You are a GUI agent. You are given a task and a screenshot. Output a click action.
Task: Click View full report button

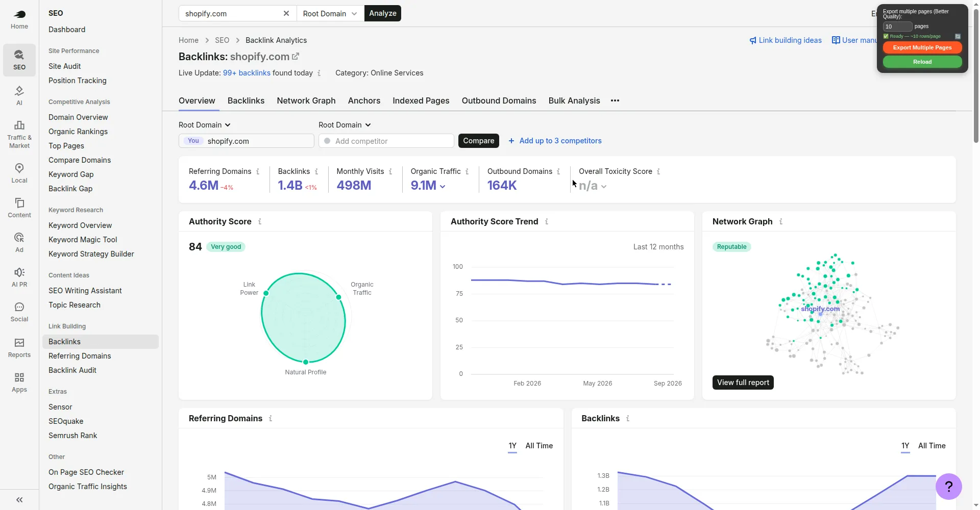point(743,382)
